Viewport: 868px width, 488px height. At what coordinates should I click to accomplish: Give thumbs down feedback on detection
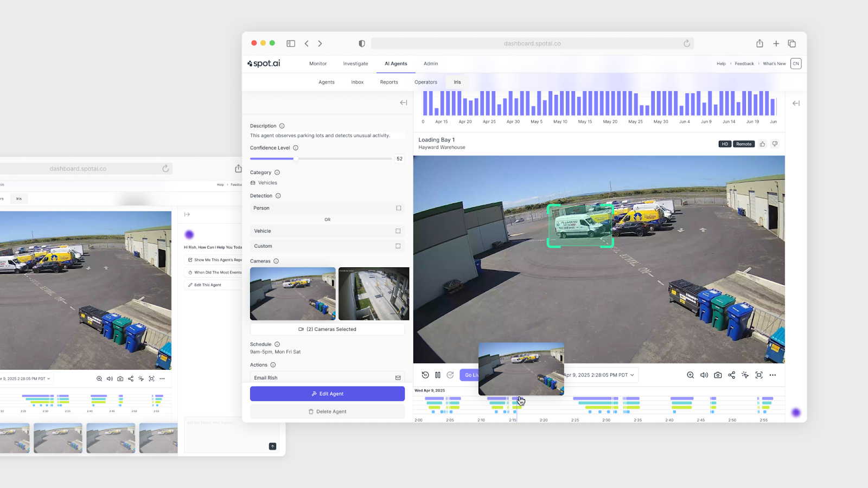775,144
